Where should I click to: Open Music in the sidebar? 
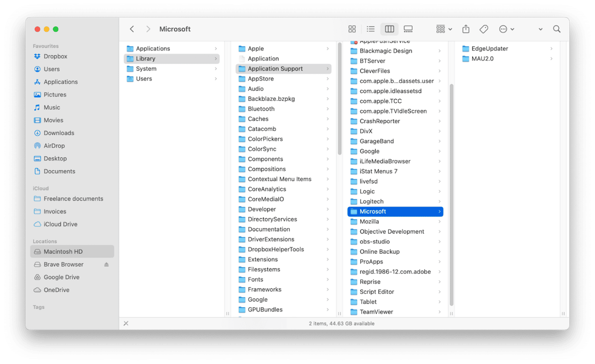(x=72, y=107)
